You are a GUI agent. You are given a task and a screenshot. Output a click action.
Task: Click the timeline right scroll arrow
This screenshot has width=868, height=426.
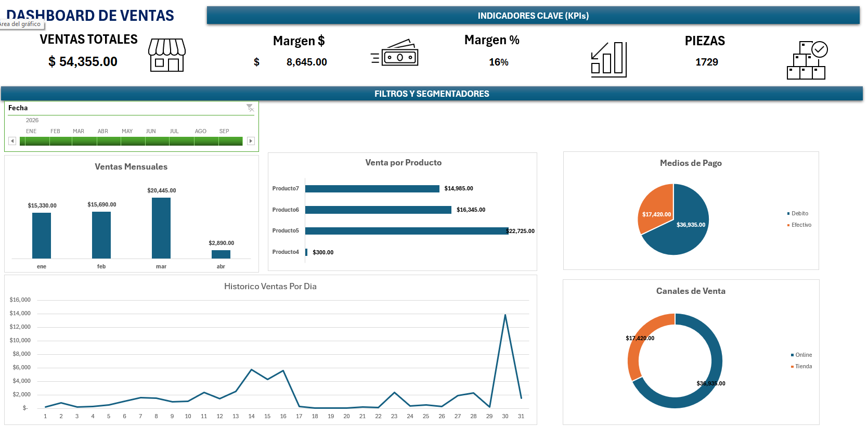(x=251, y=141)
